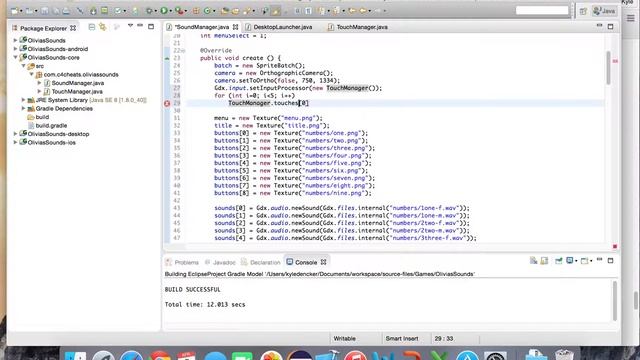Select TouchManager.java in Package Explorer
Screen dimensions: 640x360
click(x=77, y=92)
